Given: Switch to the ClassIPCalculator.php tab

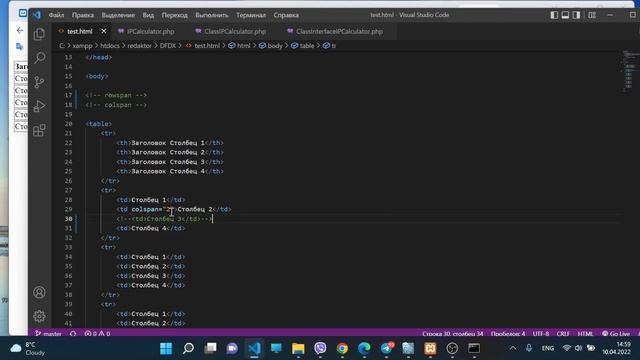Looking at the screenshot, I should pos(235,31).
